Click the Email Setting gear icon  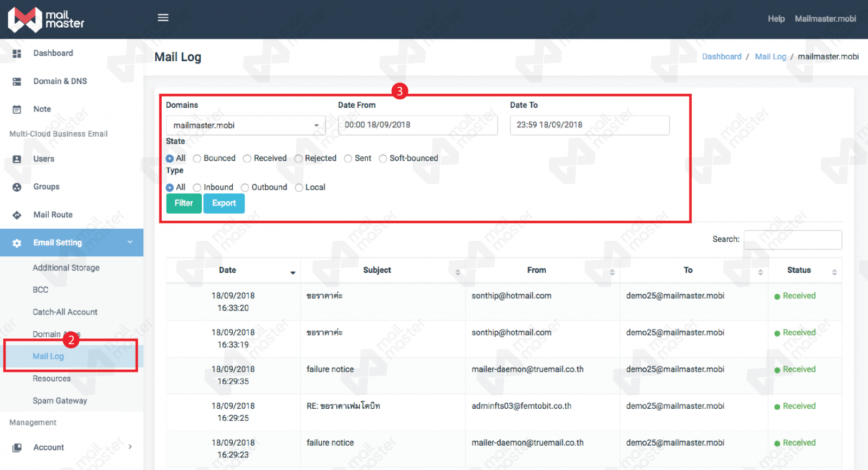click(17, 243)
